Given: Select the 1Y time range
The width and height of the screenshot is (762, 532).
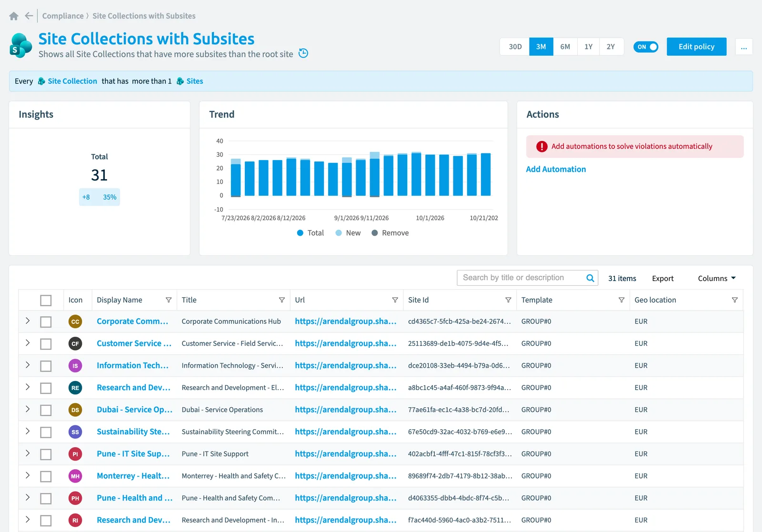Looking at the screenshot, I should pyautogui.click(x=589, y=47).
